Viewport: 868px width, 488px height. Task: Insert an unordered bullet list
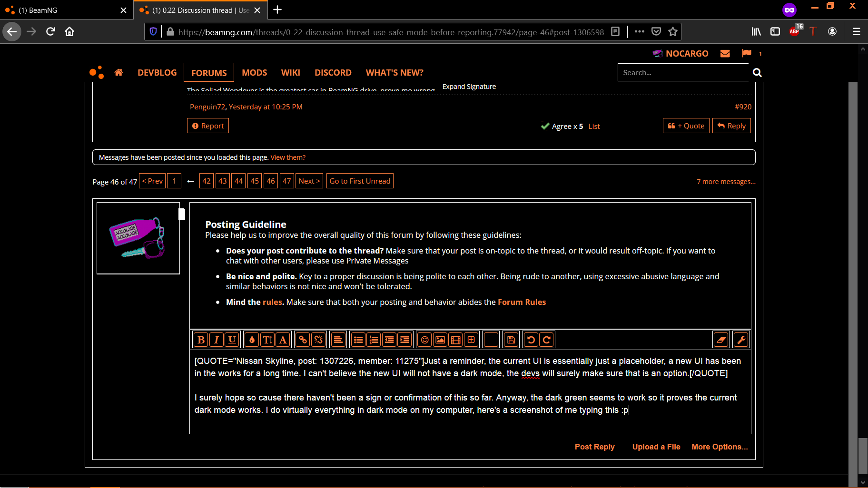358,340
